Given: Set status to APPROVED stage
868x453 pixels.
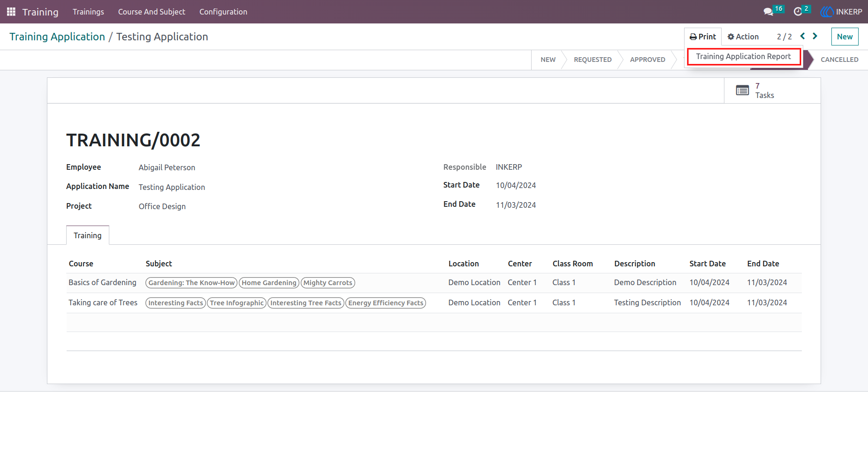Looking at the screenshot, I should click(x=647, y=60).
